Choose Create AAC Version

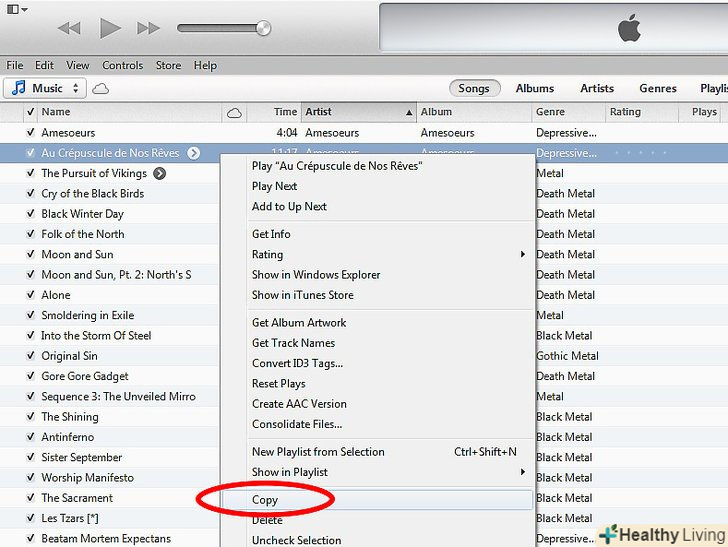pyautogui.click(x=377, y=404)
